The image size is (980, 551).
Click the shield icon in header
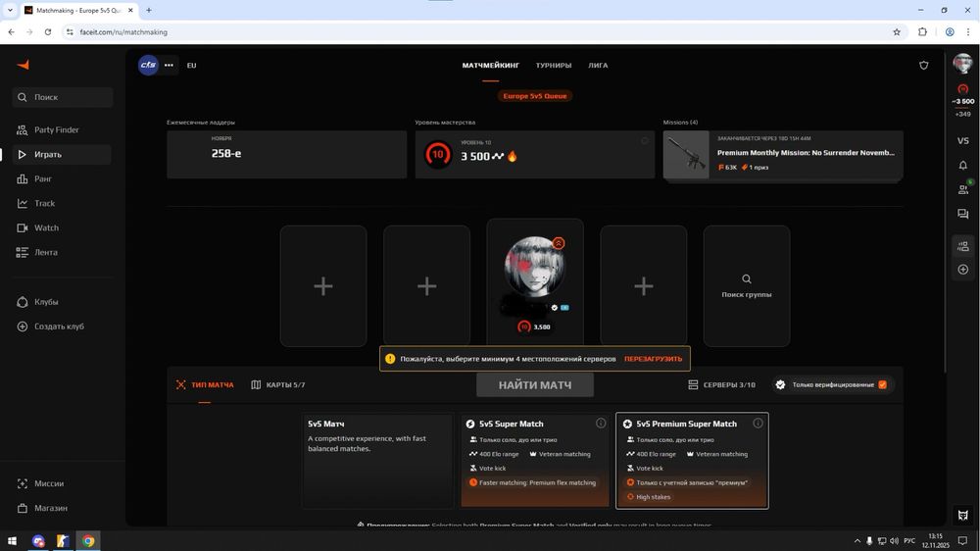[x=923, y=65]
